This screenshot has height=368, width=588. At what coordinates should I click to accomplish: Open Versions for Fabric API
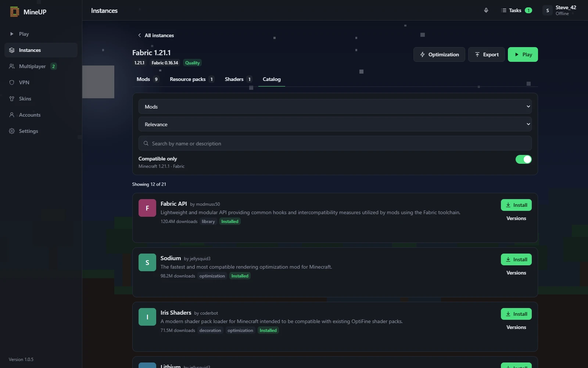(516, 218)
